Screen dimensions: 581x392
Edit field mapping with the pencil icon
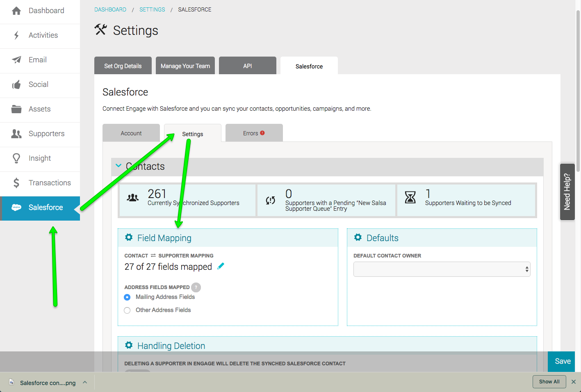(x=221, y=266)
